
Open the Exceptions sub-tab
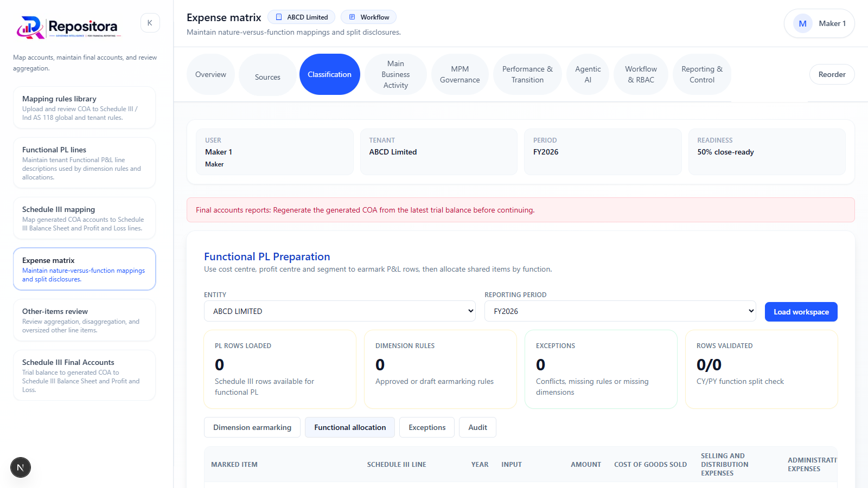coord(427,427)
